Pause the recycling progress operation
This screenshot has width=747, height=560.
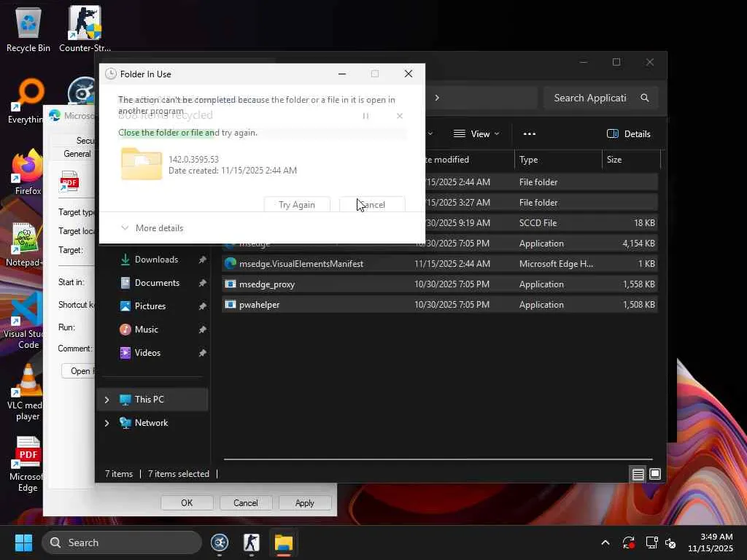coord(366,116)
